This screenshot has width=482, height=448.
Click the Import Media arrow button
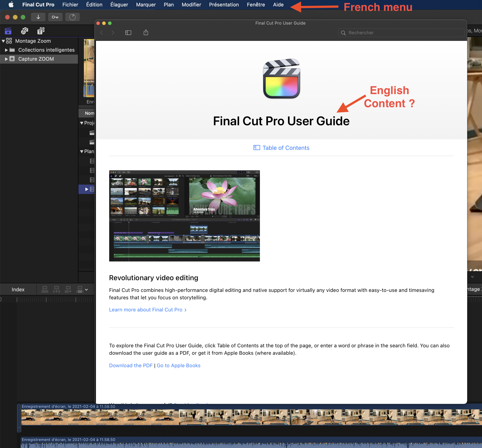[x=38, y=17]
